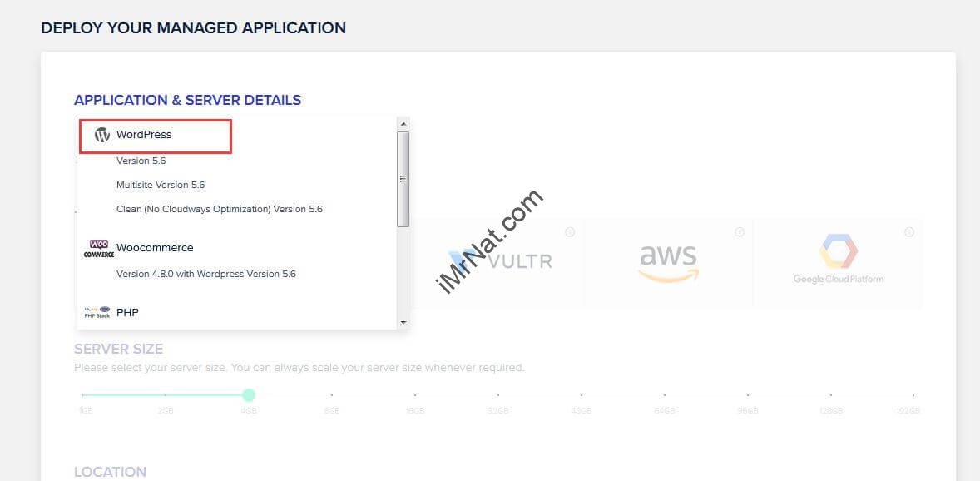Open info icon on AWS card
This screenshot has height=481, width=980.
(x=740, y=232)
